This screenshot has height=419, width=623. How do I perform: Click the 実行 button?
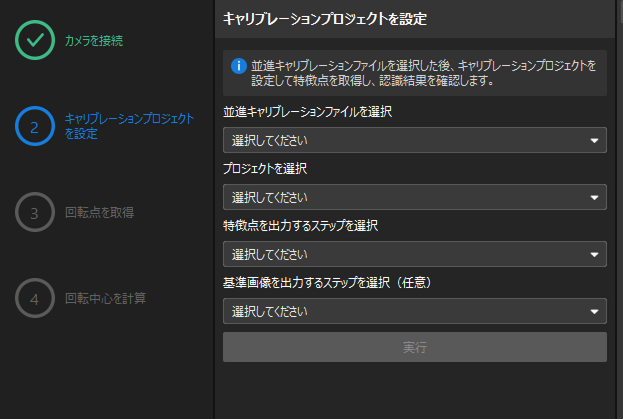click(414, 347)
